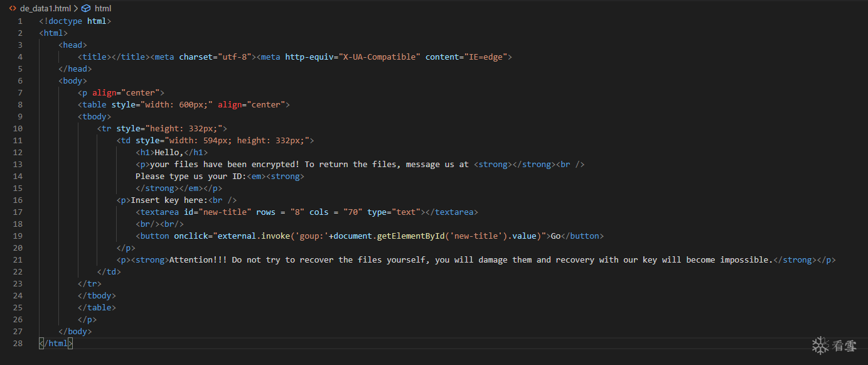Image resolution: width=868 pixels, height=365 pixels.
Task: Click the opening head tag
Action: pos(73,45)
